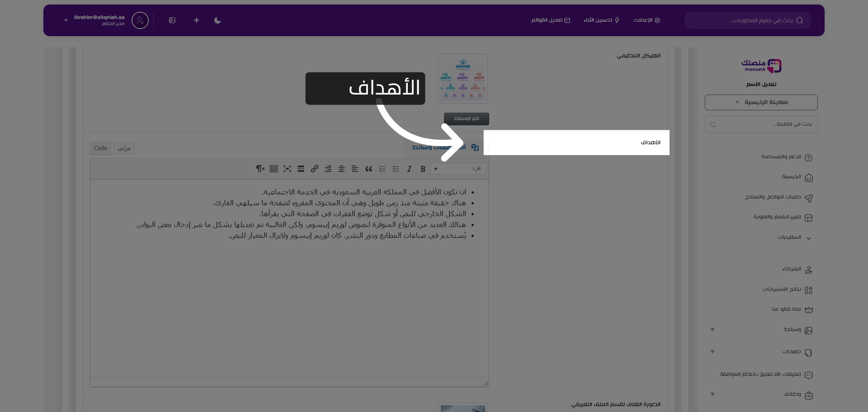Select the Bold formatting icon

(423, 169)
